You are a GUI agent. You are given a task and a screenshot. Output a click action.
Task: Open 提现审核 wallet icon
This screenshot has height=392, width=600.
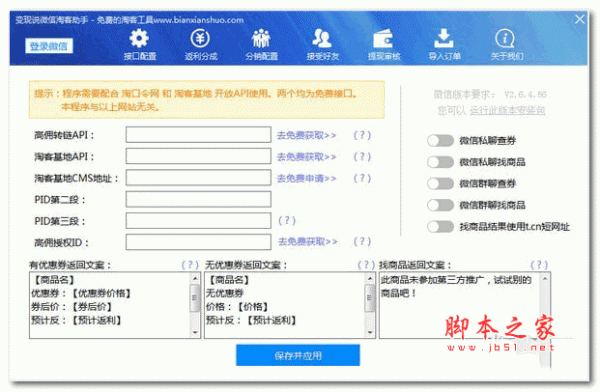(383, 39)
